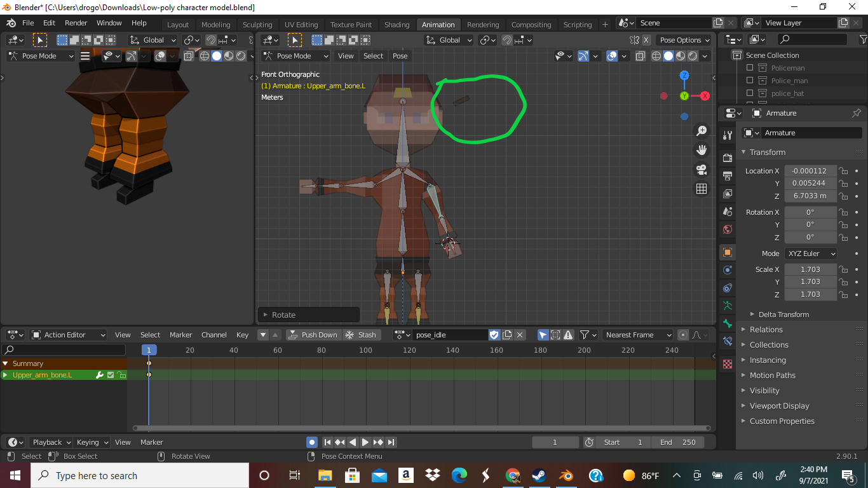Pin the Properties editor context
Screen dimensions: 868x488
857,113
